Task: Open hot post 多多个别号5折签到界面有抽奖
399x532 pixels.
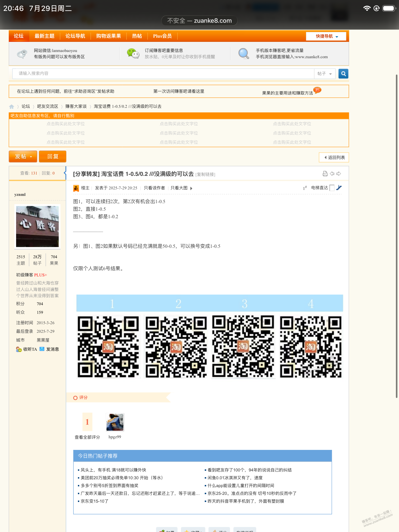Action: (x=110, y=486)
